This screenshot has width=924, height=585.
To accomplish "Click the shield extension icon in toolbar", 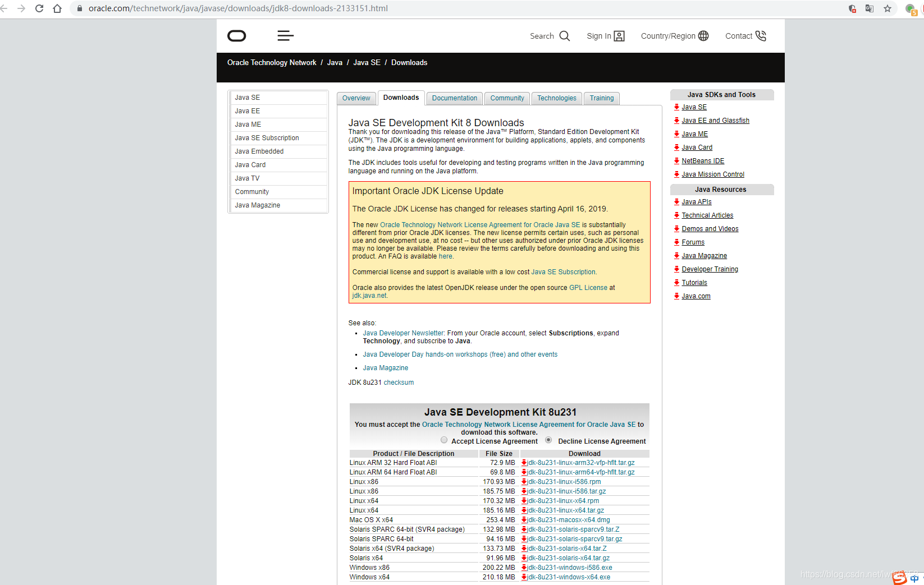I will (x=852, y=8).
